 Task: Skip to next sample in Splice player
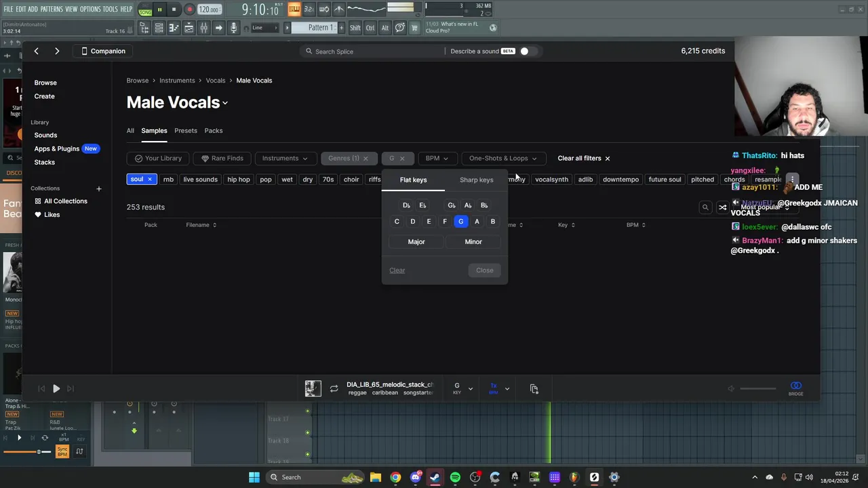[x=71, y=389]
